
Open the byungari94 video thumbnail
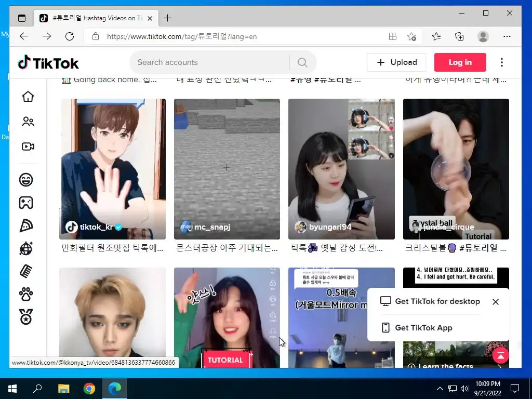pos(341,169)
